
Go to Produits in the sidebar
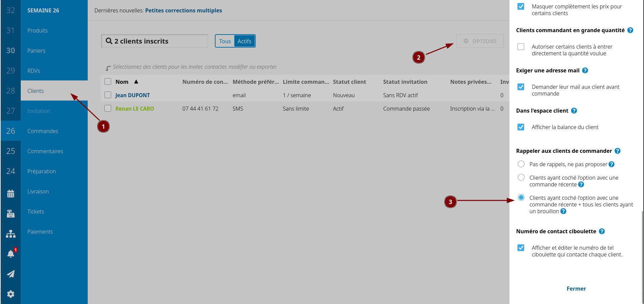(x=54, y=31)
